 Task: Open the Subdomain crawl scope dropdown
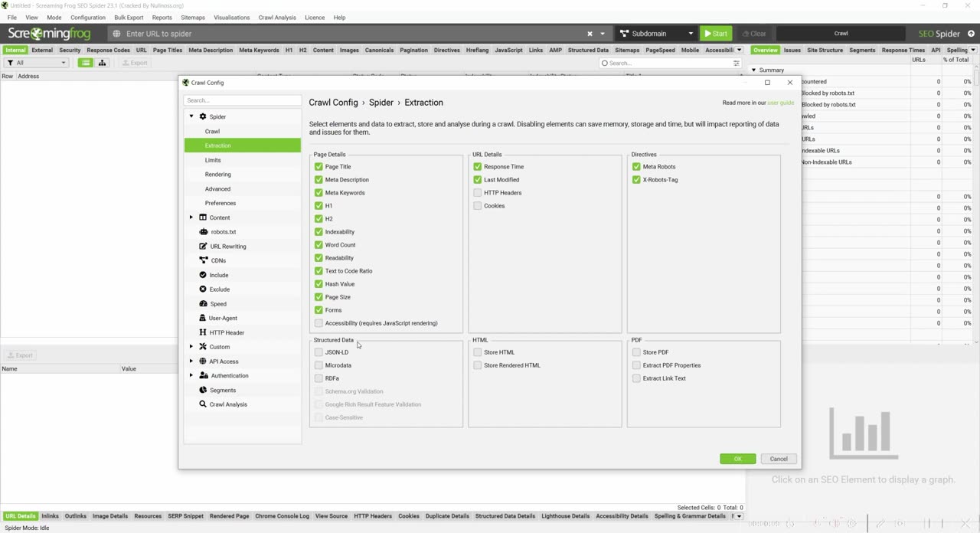(x=656, y=34)
